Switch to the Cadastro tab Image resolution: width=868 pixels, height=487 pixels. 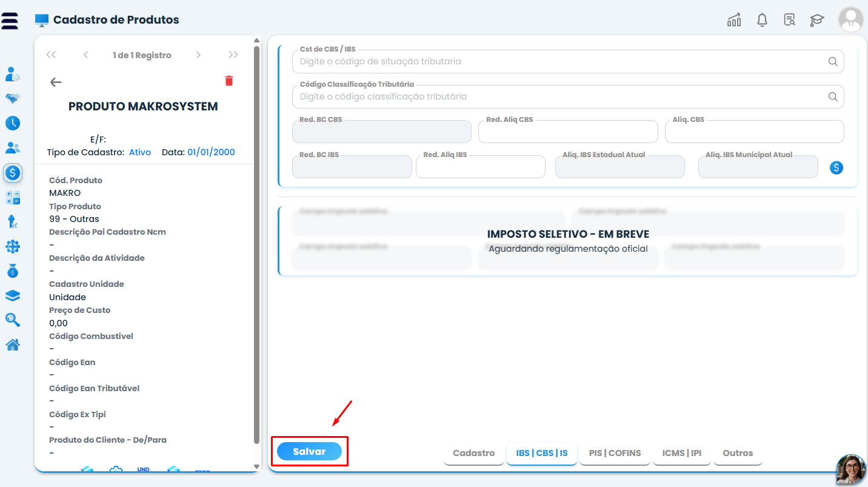pos(474,453)
